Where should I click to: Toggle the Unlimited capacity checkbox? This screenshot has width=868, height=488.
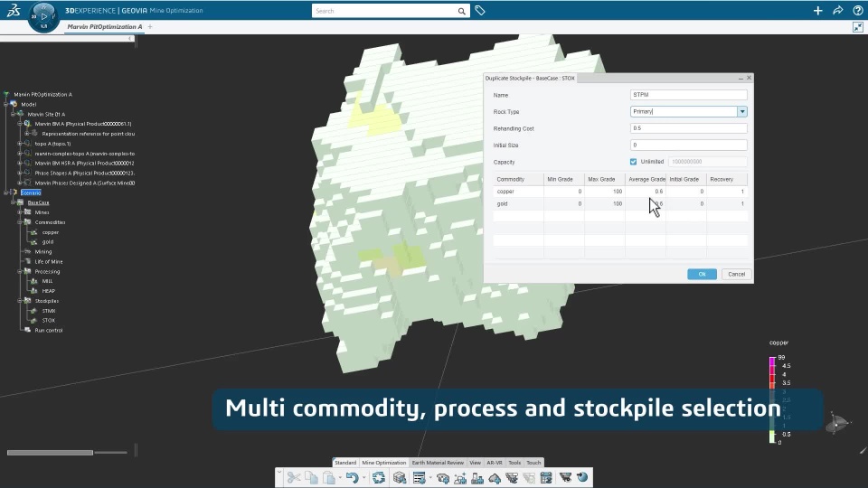pyautogui.click(x=633, y=162)
